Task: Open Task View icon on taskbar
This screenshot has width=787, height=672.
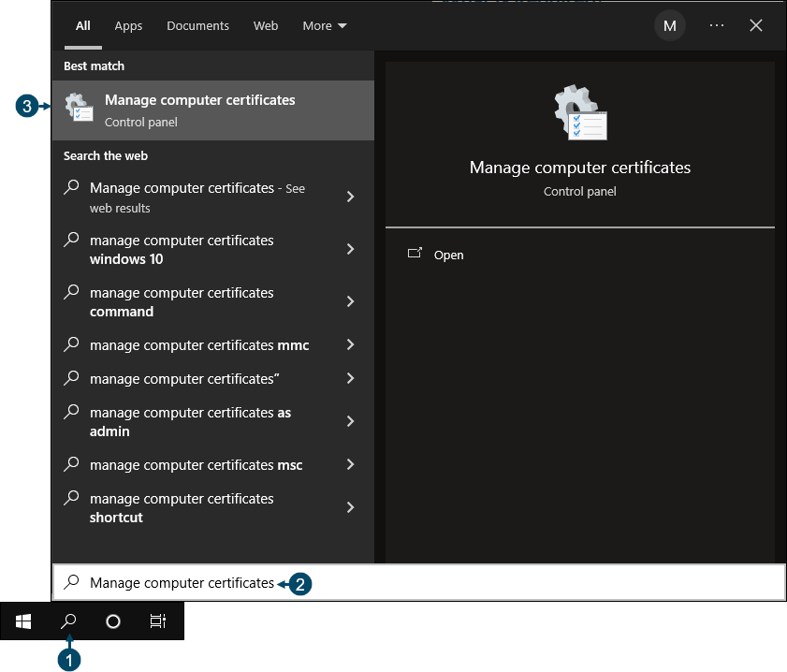Action: pos(157,621)
